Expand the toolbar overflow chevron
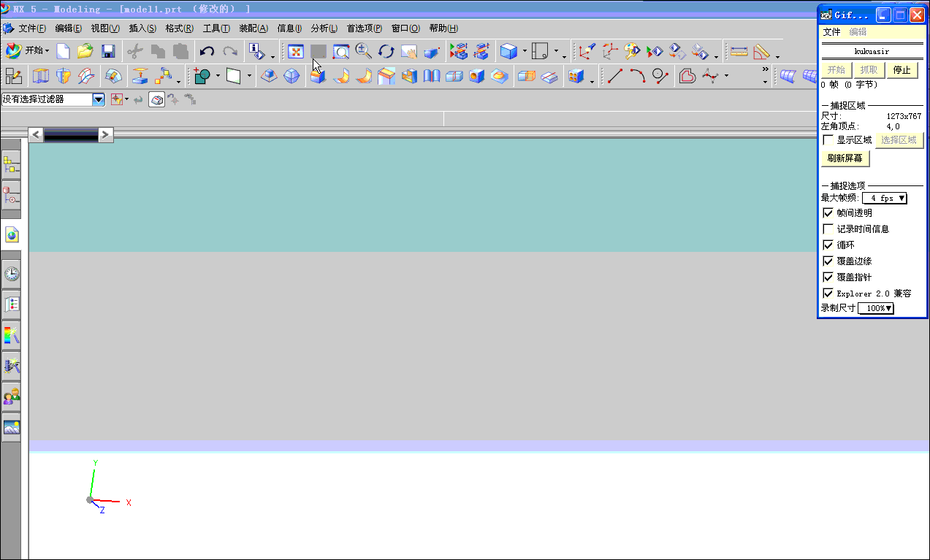 [766, 70]
